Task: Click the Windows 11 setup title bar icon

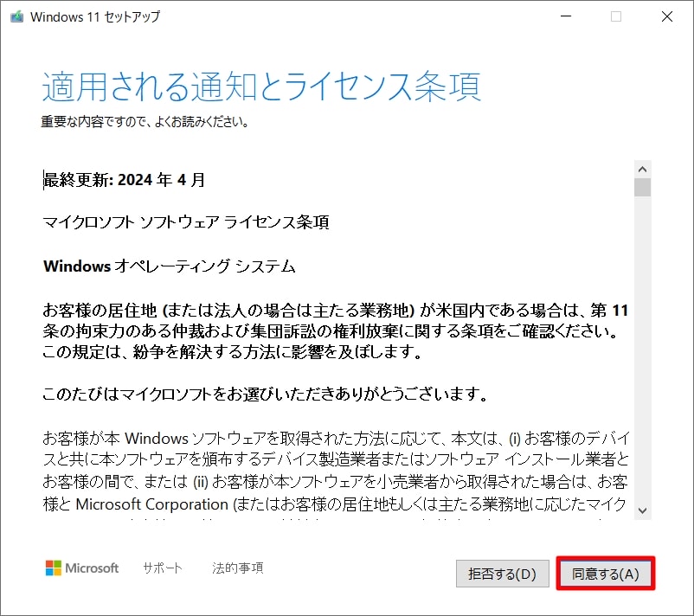Action: click(x=16, y=16)
